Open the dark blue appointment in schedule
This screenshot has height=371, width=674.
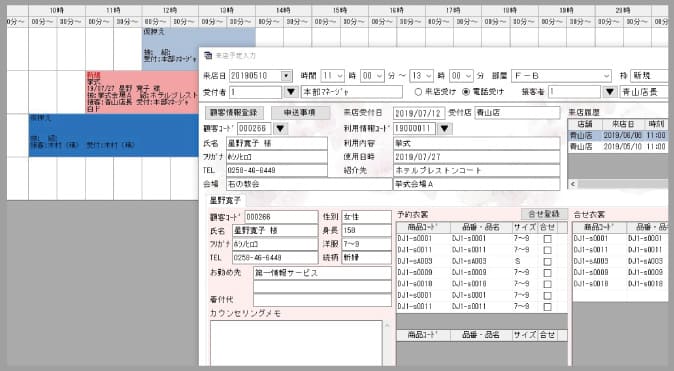113,135
